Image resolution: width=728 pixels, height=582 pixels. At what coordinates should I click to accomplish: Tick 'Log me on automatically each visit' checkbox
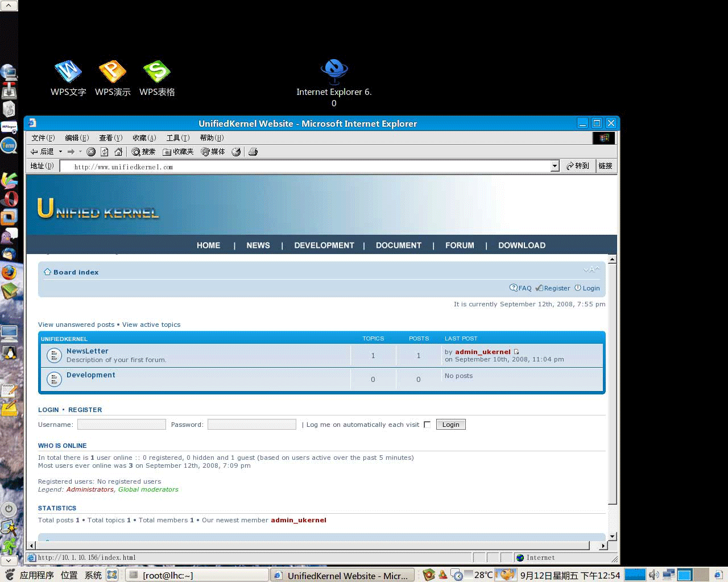(x=427, y=425)
